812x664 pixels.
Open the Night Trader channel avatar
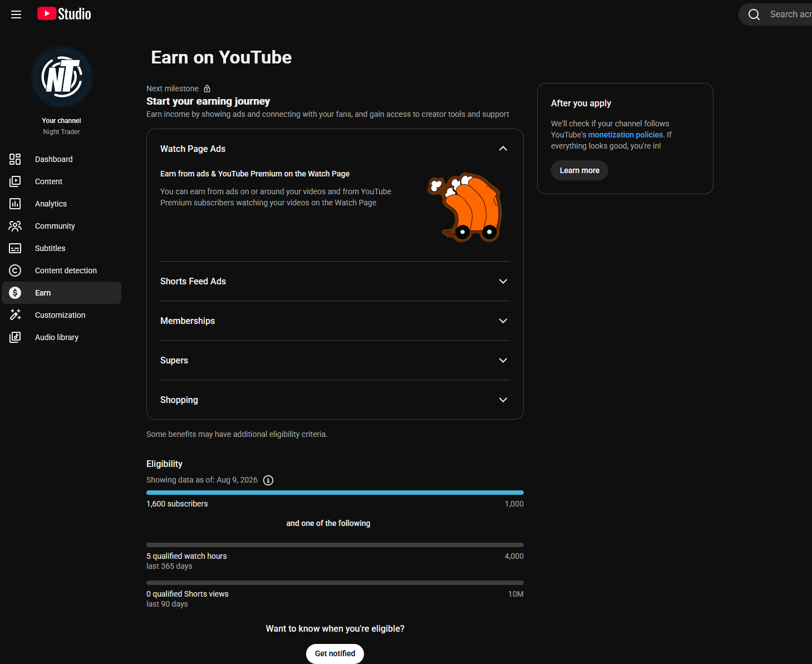pos(62,77)
